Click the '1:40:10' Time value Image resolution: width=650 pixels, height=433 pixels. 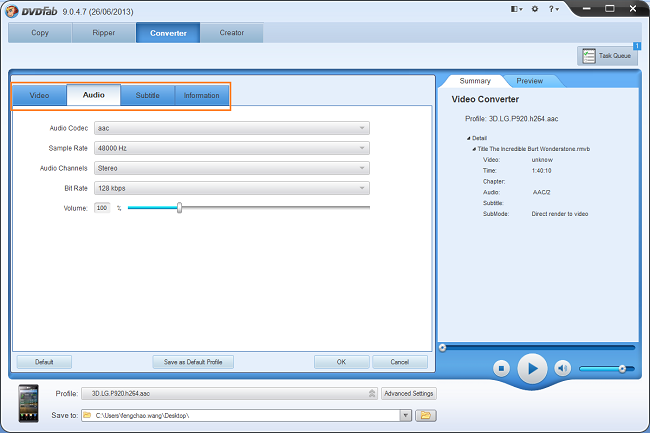541,171
